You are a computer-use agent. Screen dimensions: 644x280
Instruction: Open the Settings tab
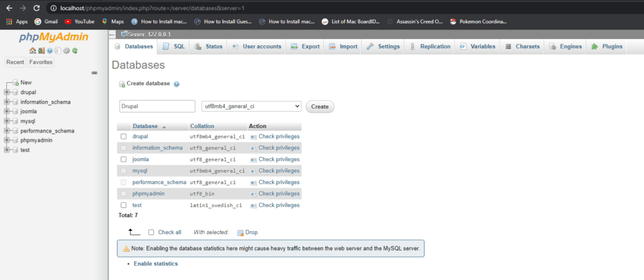point(383,46)
